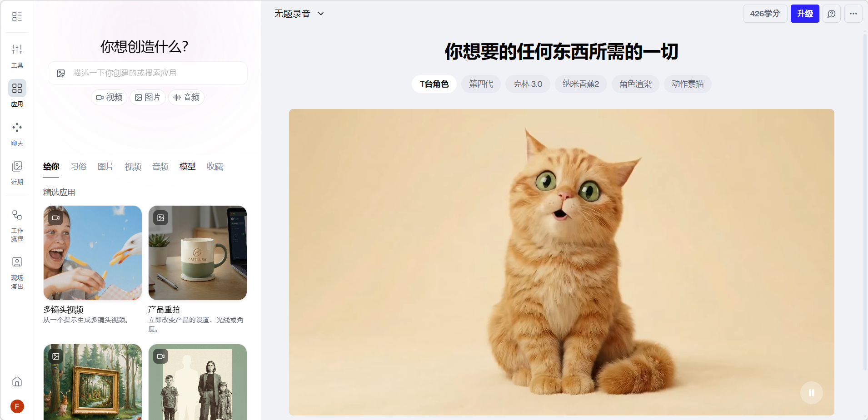Viewport: 868px width, 420px height.
Task: Expand the 无题录音 title dropdown
Action: pos(299,14)
